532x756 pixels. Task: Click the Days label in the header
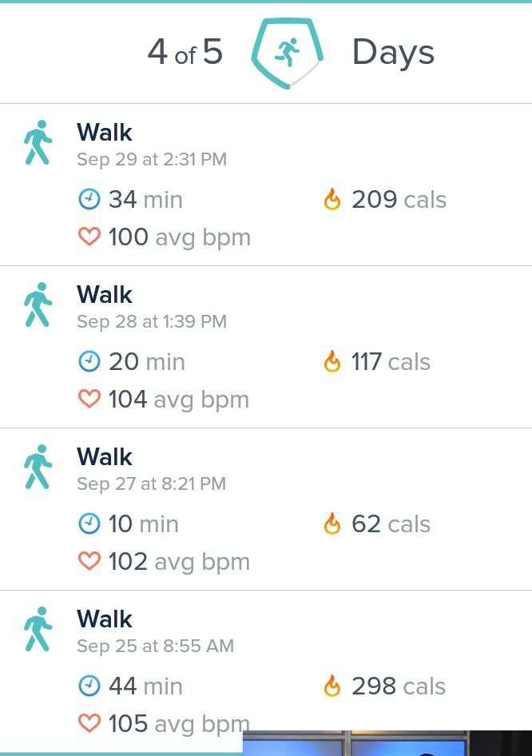(x=393, y=53)
